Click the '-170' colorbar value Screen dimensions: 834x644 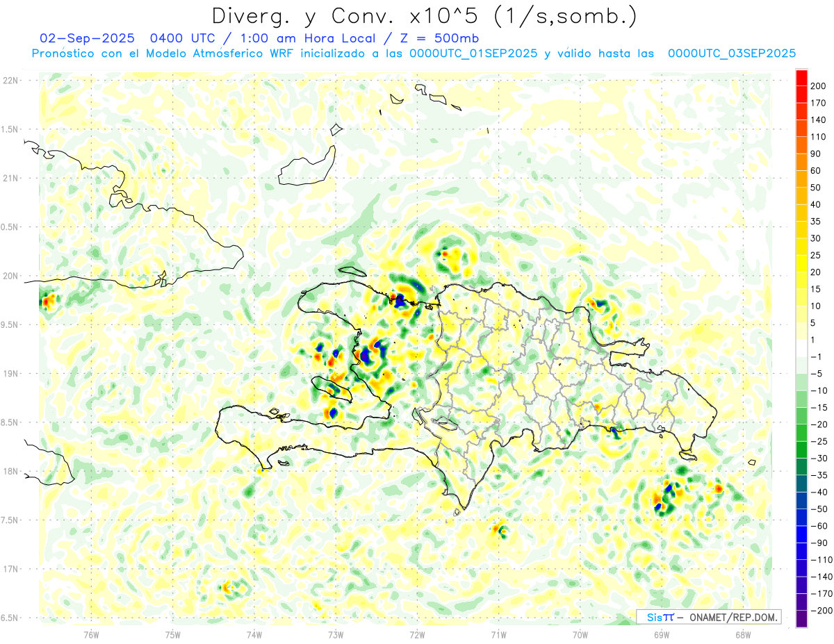[821, 594]
